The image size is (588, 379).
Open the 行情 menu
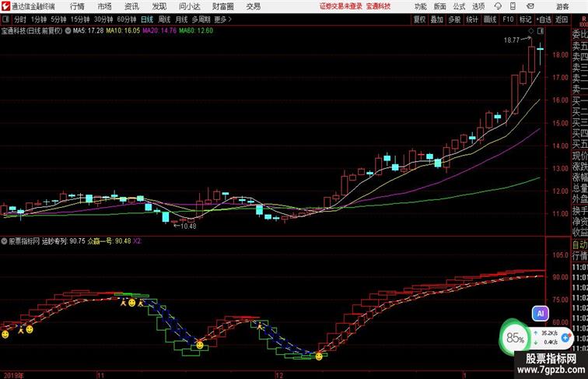pos(77,6)
